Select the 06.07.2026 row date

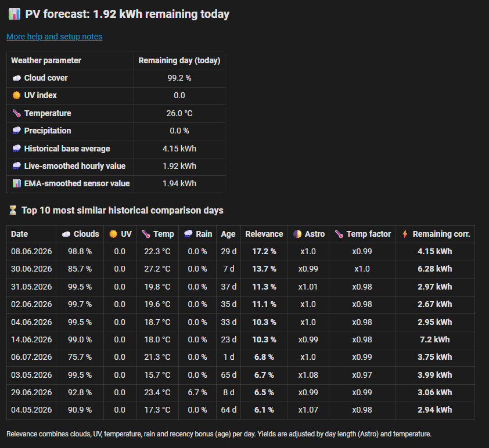(x=31, y=357)
